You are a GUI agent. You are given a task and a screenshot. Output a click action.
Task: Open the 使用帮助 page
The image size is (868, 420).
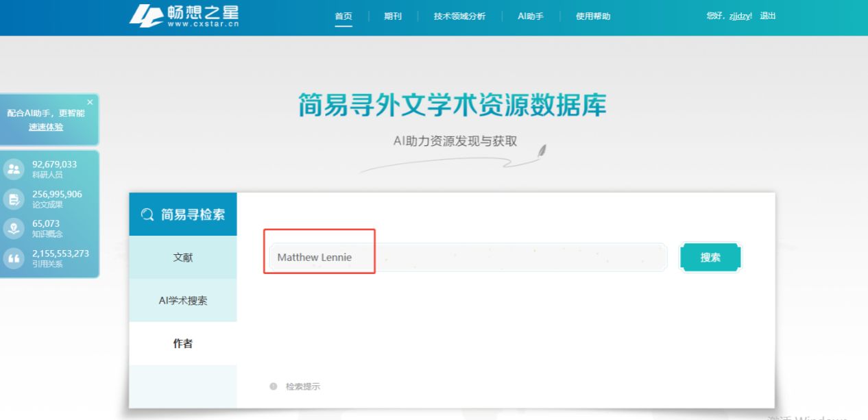[593, 16]
